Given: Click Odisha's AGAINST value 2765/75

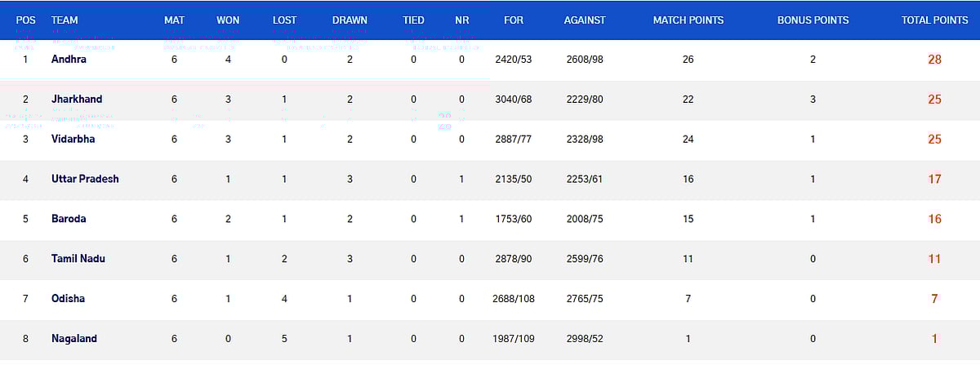Looking at the screenshot, I should pyautogui.click(x=584, y=299).
